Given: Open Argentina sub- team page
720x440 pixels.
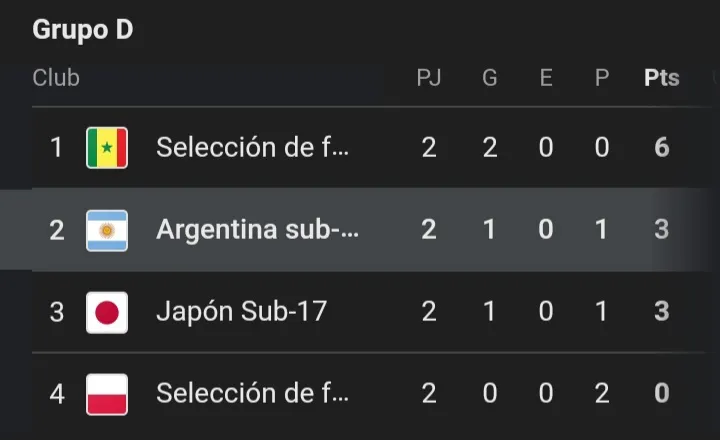Looking at the screenshot, I should (257, 230).
